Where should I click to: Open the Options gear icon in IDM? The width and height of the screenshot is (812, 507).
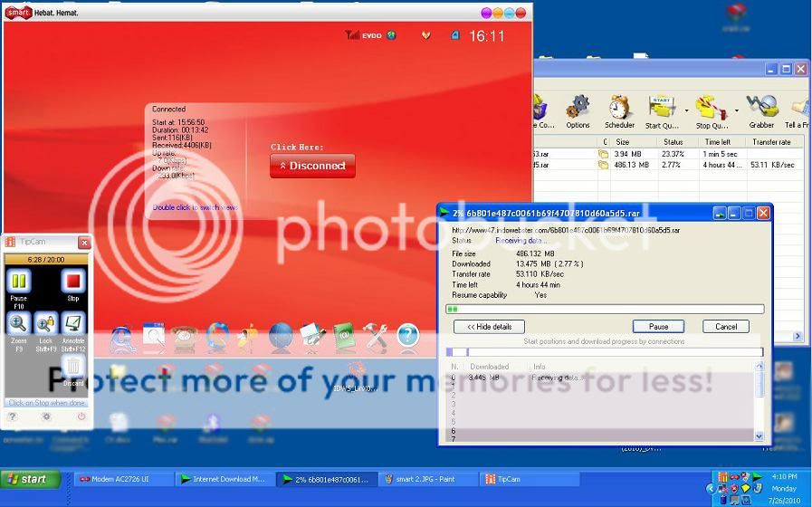(578, 110)
